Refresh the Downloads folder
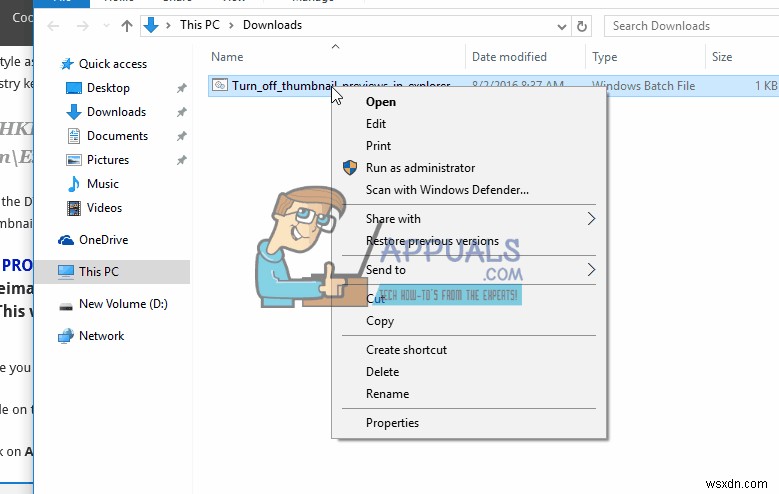 coord(582,26)
